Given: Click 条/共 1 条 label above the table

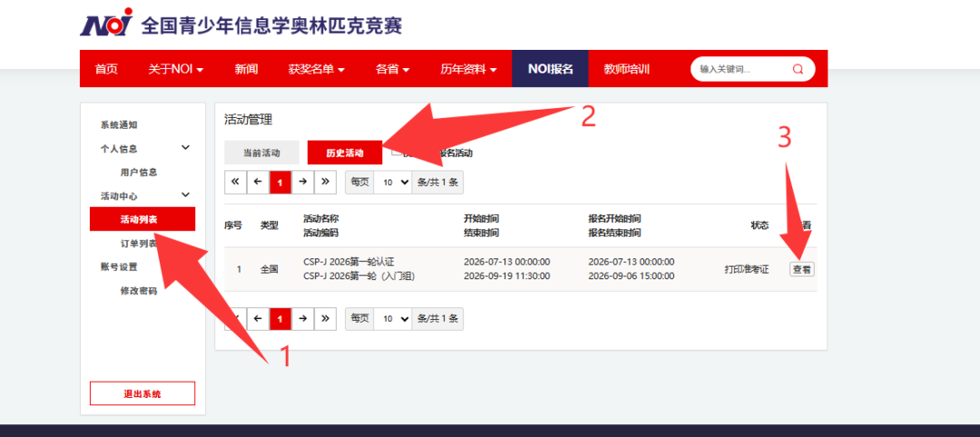Looking at the screenshot, I should coord(437,181).
